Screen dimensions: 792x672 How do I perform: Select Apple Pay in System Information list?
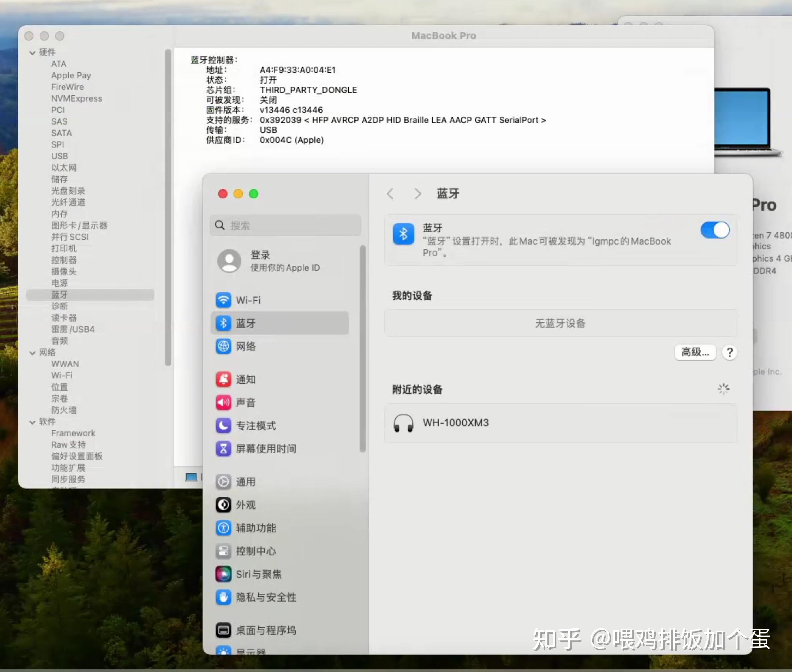click(71, 76)
